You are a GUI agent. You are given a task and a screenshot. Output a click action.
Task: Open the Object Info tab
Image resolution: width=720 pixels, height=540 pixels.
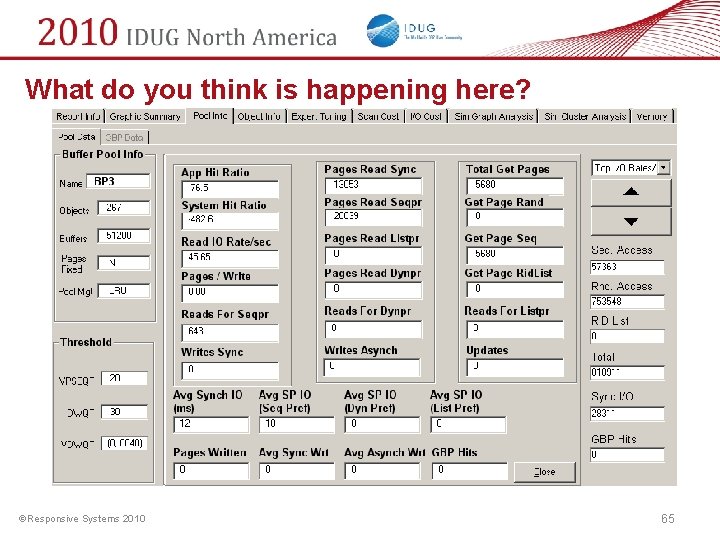(x=259, y=117)
